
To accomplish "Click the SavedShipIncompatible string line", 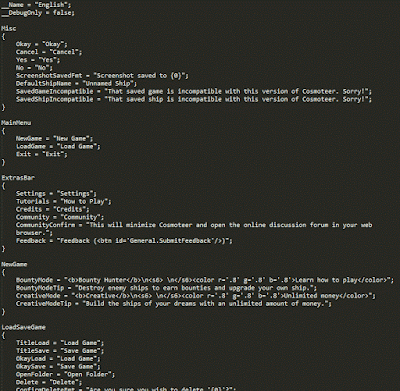I will click(x=194, y=99).
